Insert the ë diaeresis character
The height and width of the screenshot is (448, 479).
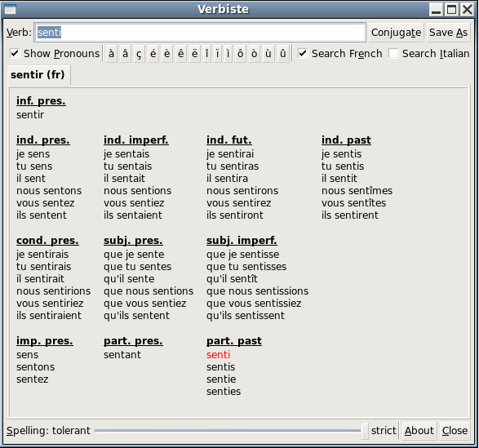click(194, 54)
